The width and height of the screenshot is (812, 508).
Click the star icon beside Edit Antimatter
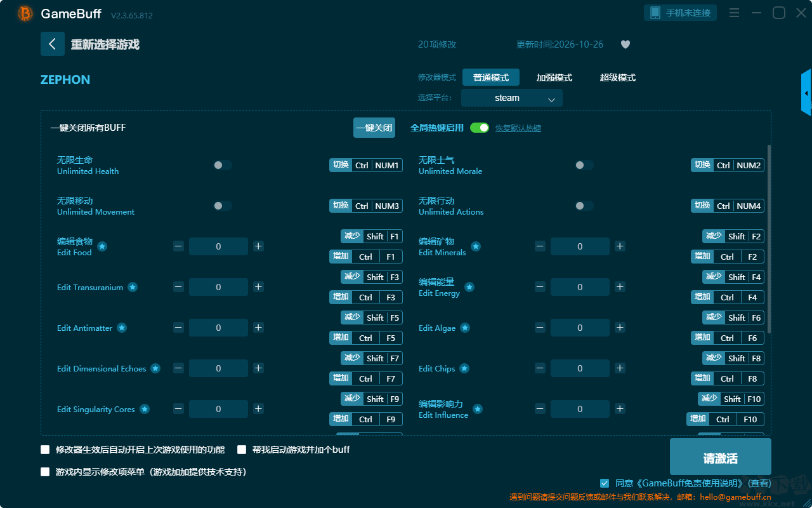coord(122,328)
